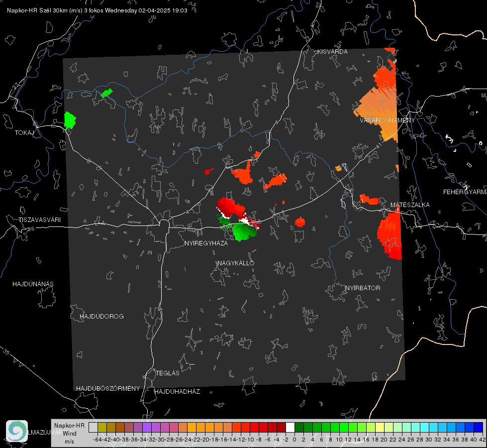Click road number 37 above Tokaj
This screenshot has width=487, height=448.
15,86
